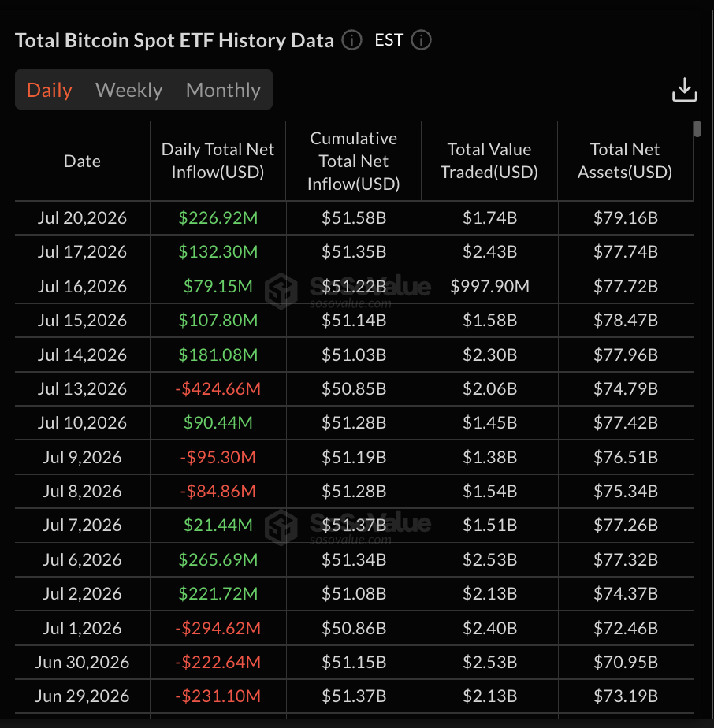Switch to the Daily tab
The image size is (714, 728).
pos(49,90)
